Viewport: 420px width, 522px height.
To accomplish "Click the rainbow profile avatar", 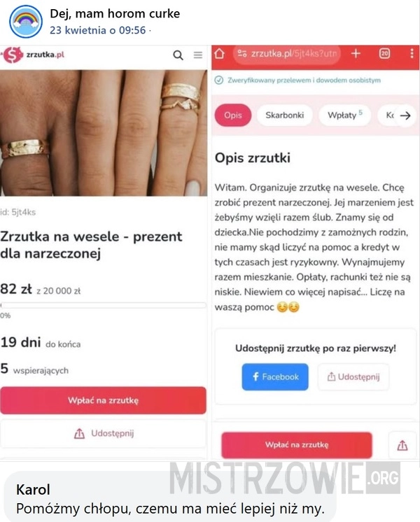I will point(26,22).
